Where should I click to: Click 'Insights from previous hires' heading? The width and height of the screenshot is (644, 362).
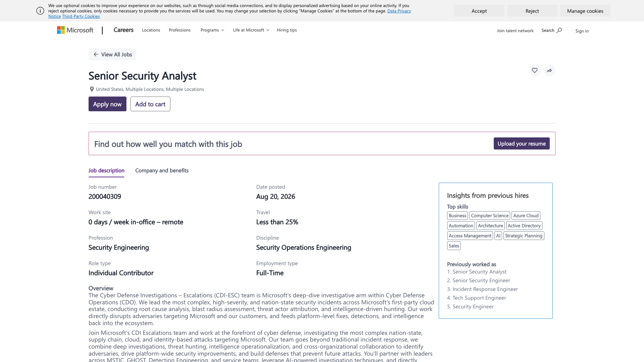pos(488,195)
